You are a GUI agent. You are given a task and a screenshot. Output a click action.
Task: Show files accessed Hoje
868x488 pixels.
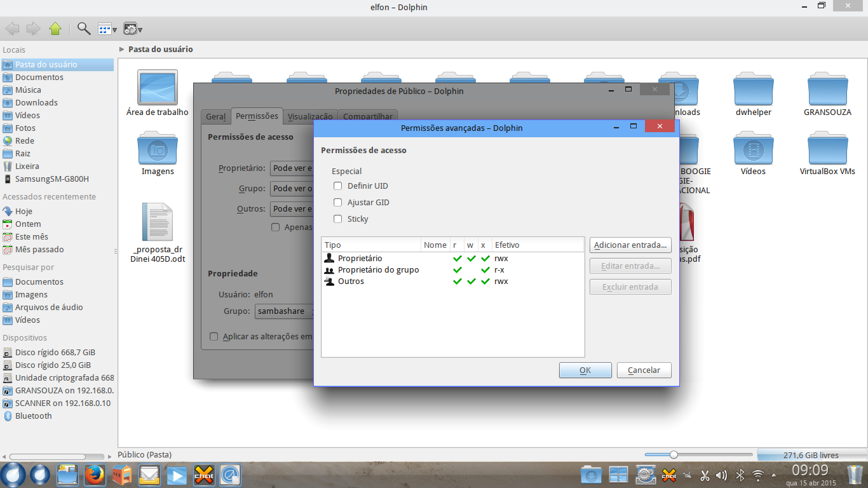pyautogui.click(x=24, y=211)
